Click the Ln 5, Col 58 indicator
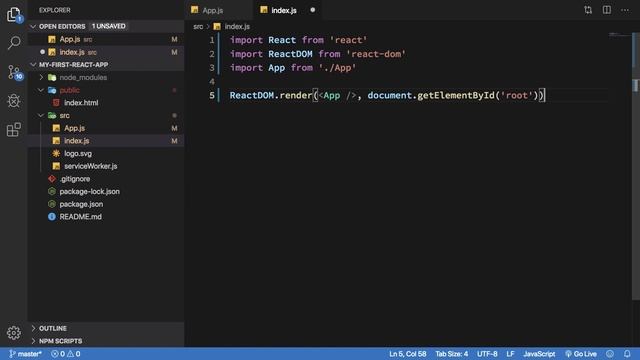The width and height of the screenshot is (640, 360). click(407, 354)
